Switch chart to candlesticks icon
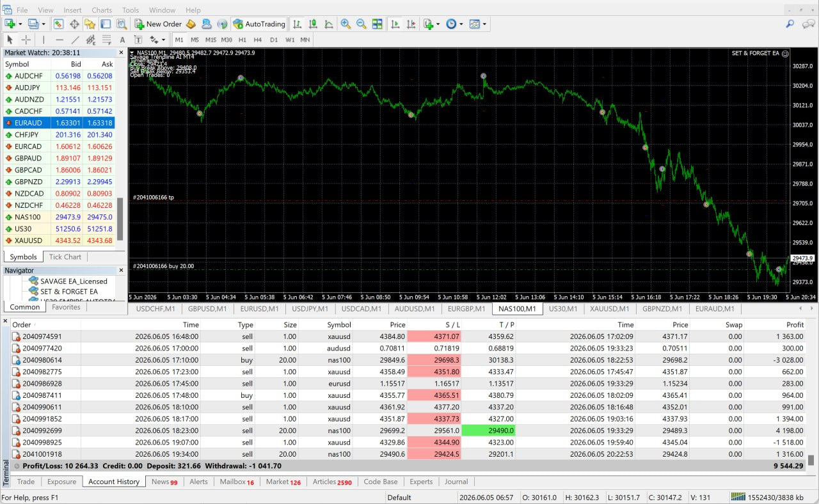Image resolution: width=819 pixels, height=504 pixels. click(313, 24)
